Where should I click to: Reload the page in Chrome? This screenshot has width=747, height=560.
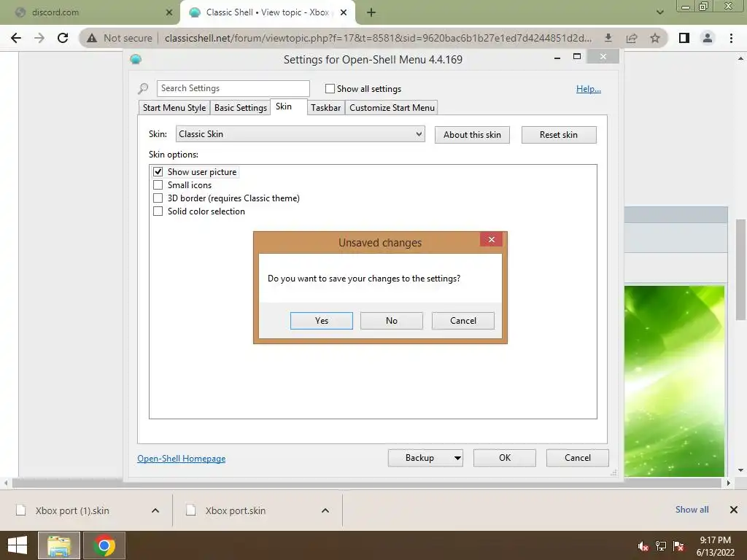[63, 38]
